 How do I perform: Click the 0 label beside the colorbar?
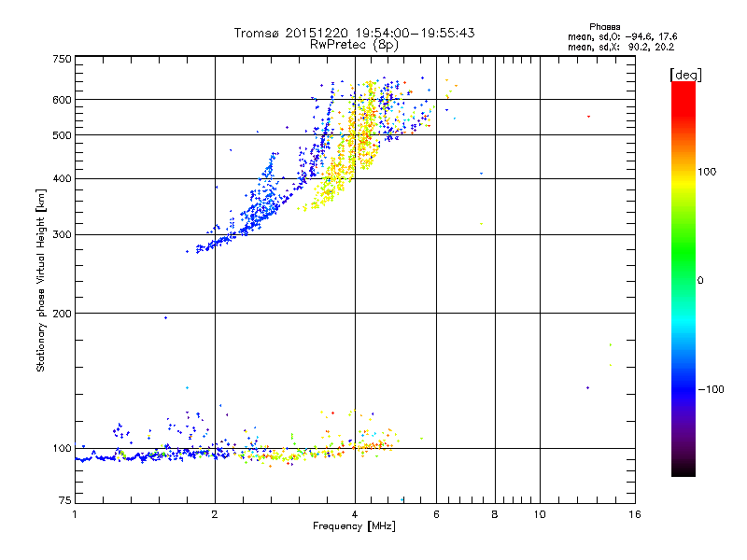[700, 281]
